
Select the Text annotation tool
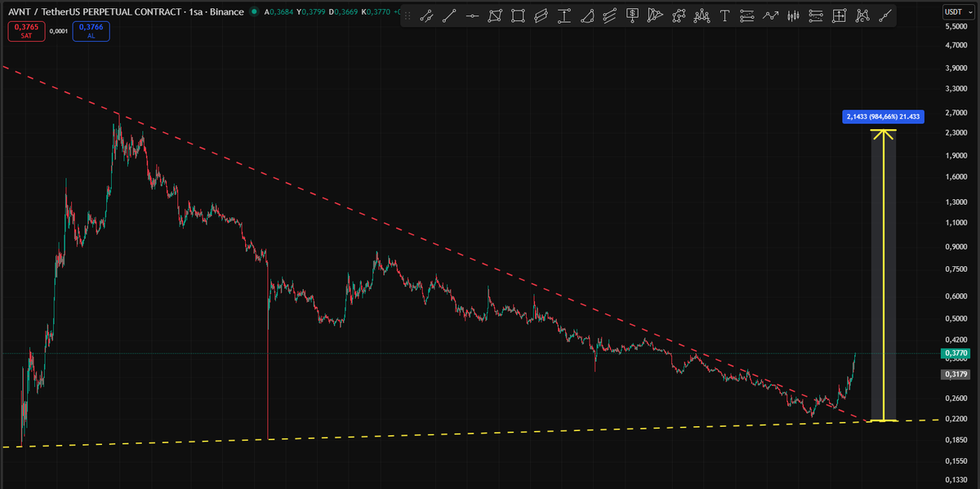(724, 16)
